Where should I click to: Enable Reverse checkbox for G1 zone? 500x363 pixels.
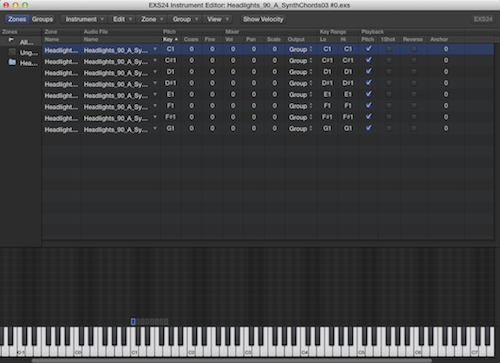pyautogui.click(x=414, y=129)
